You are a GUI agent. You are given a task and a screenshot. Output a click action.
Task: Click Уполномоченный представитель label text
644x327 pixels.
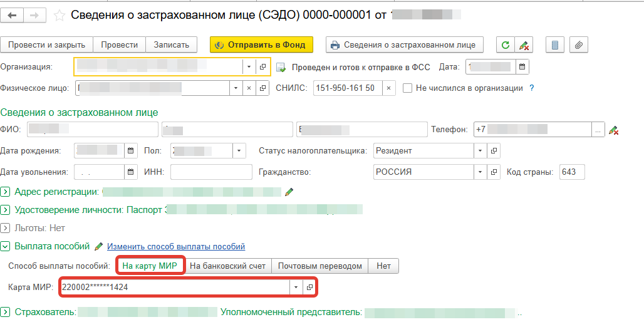[x=291, y=312]
